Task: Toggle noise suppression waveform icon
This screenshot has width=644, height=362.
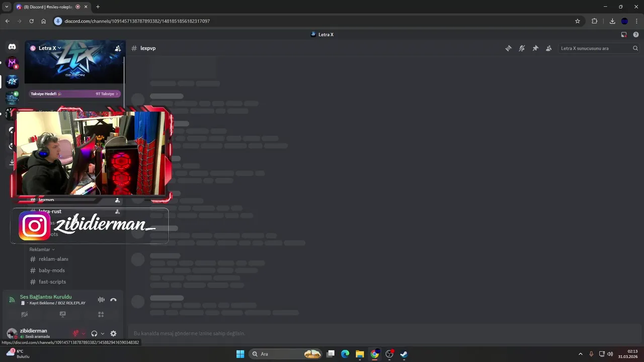Action: (101, 300)
